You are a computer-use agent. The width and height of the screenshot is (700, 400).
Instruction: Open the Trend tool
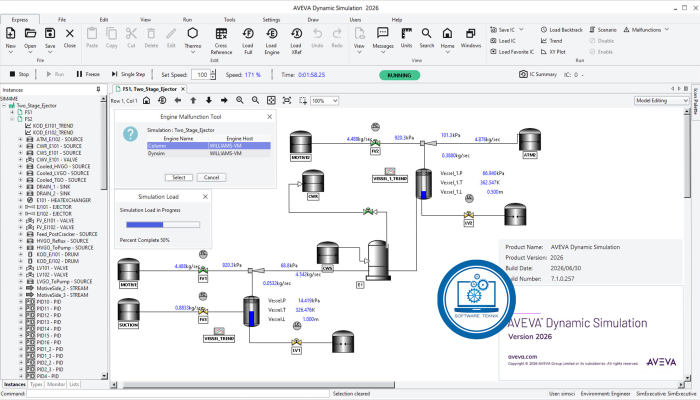click(x=551, y=41)
